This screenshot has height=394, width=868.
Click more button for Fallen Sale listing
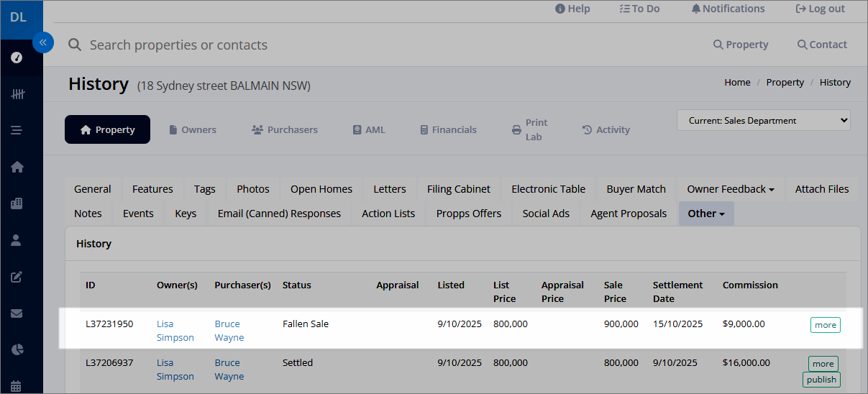(825, 325)
